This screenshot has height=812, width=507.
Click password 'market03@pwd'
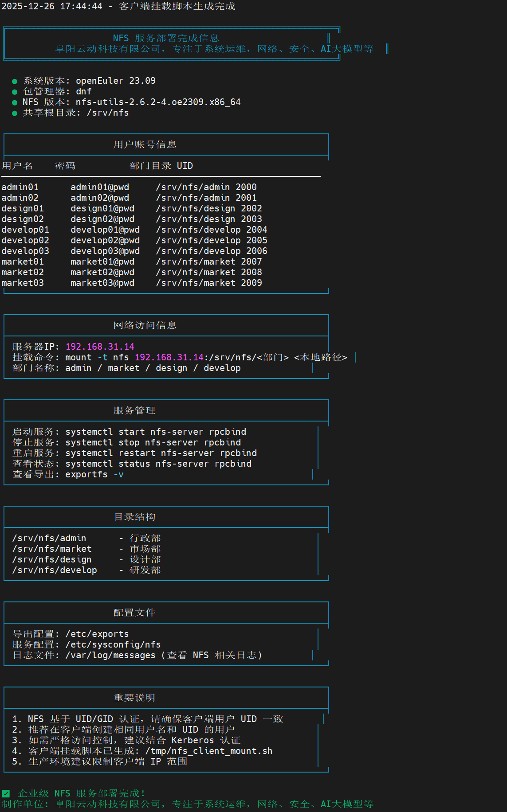102,283
